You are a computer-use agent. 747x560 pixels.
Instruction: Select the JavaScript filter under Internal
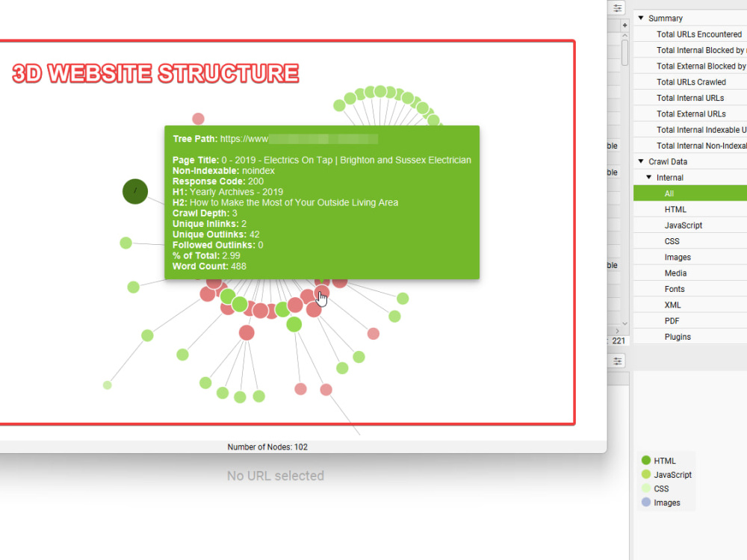coord(689,225)
